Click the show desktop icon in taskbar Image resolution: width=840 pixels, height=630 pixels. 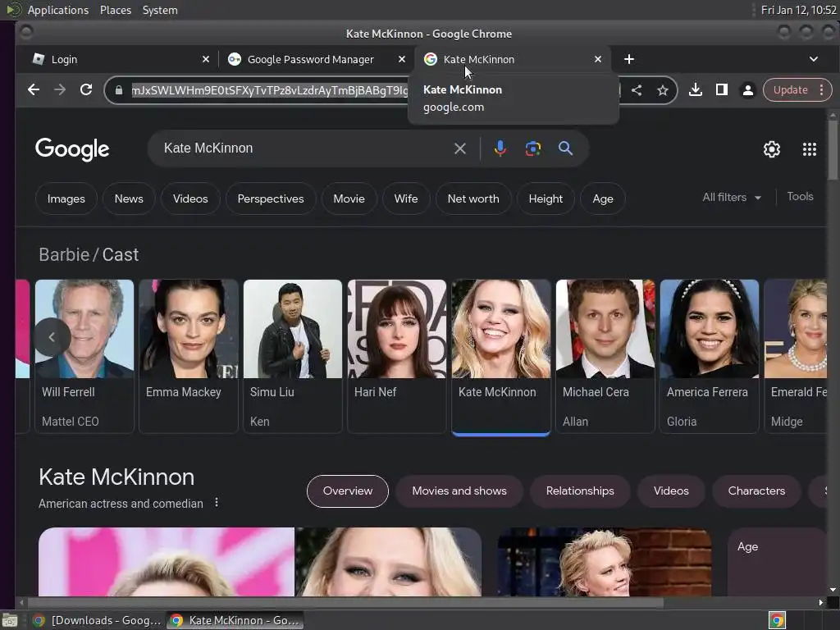[x=10, y=620]
